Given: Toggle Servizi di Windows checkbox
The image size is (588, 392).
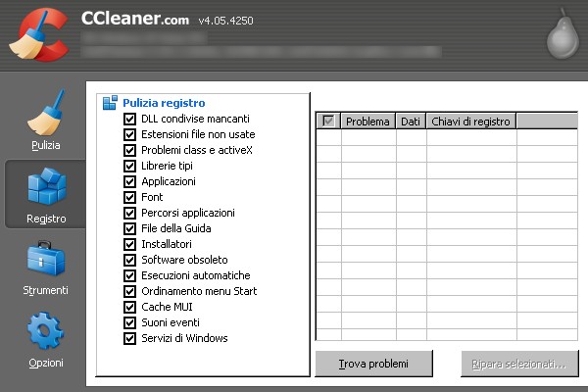Looking at the screenshot, I should [129, 338].
